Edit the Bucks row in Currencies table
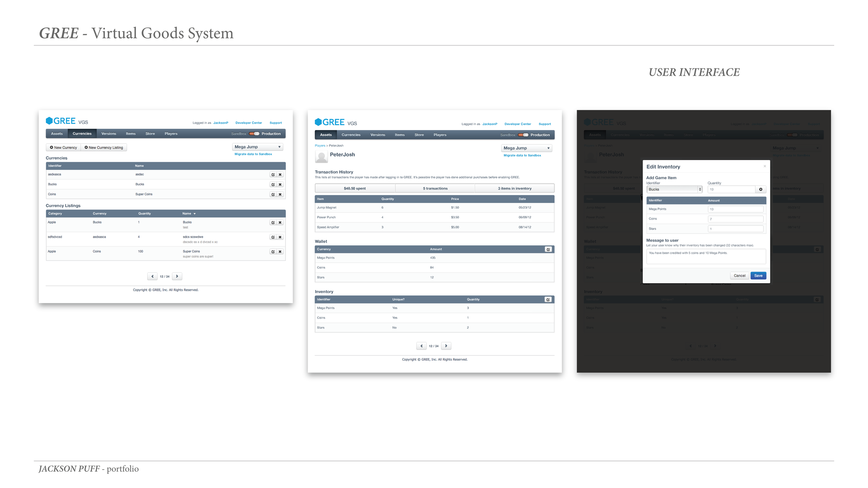 273,185
